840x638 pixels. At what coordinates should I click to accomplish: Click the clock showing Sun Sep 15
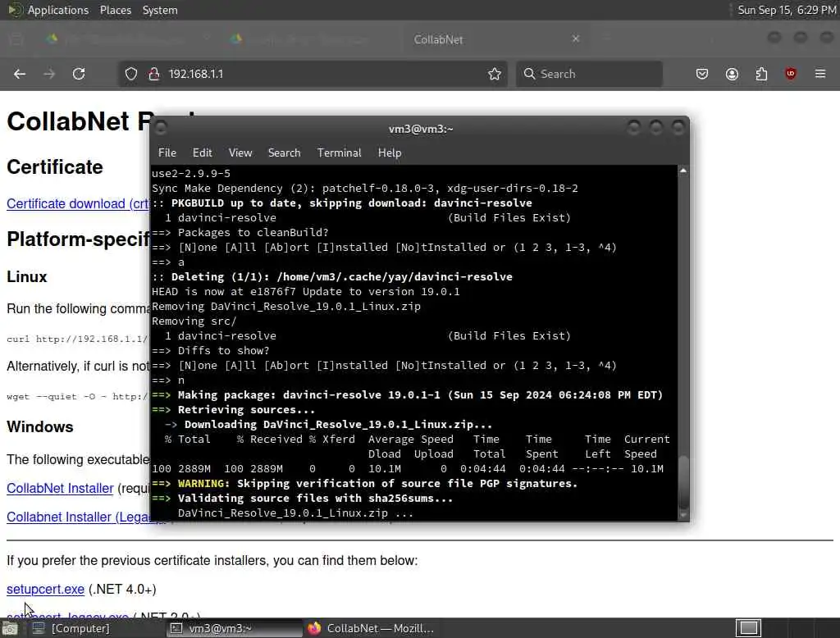coord(787,10)
